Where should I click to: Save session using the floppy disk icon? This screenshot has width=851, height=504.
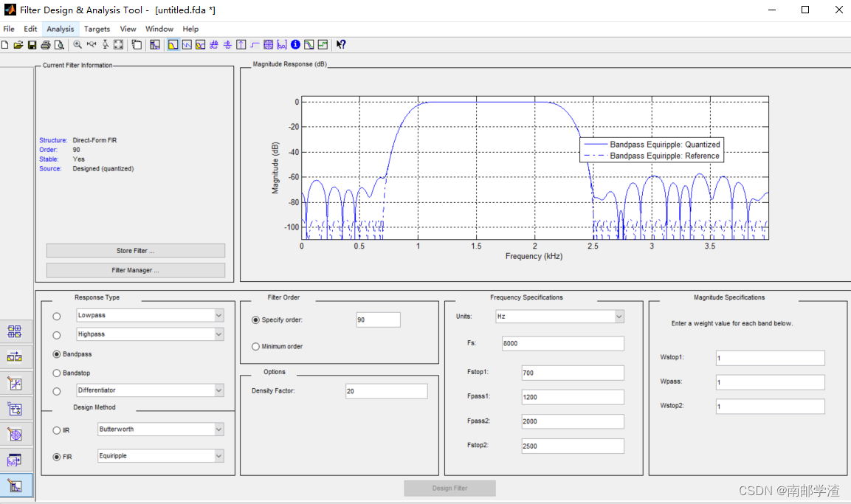32,44
